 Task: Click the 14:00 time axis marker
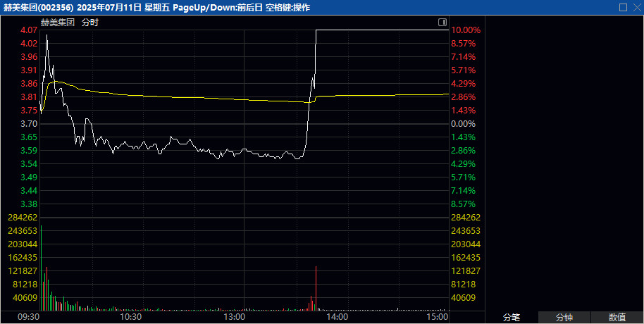[338, 318]
